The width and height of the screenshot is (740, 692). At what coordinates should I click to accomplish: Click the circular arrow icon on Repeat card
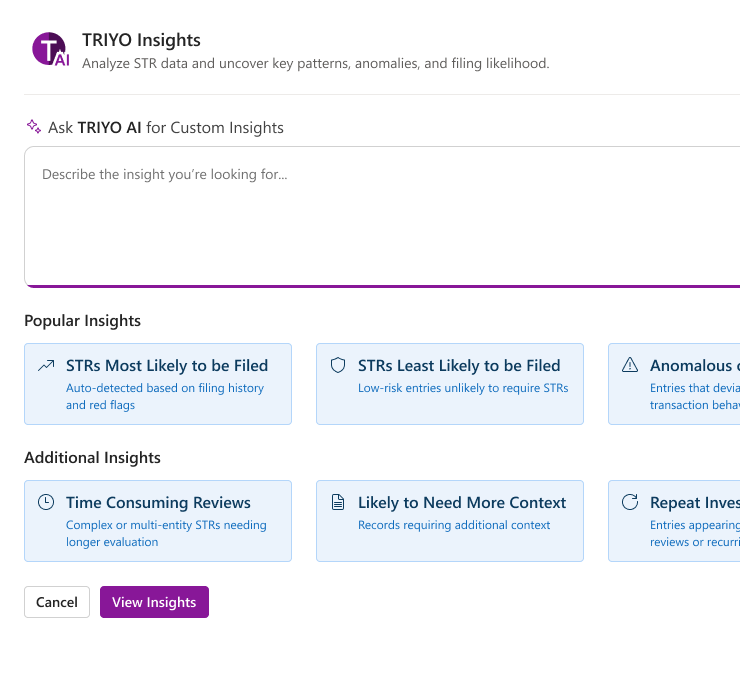tap(630, 503)
